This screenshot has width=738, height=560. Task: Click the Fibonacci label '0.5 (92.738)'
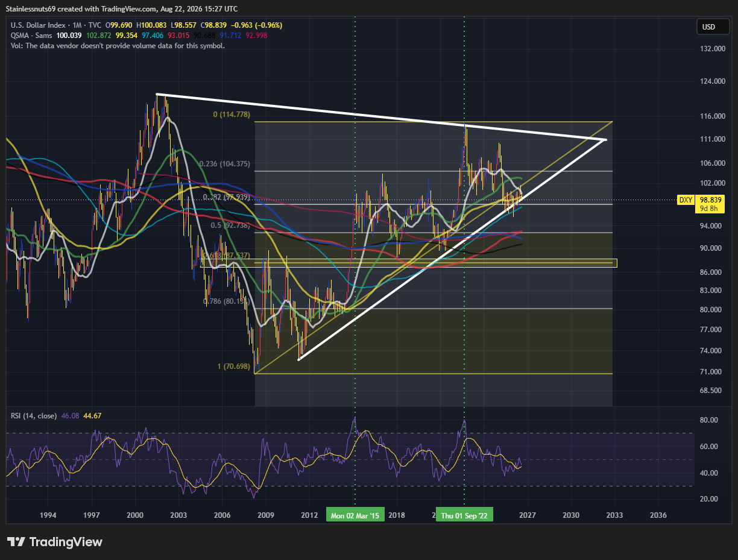tap(229, 225)
